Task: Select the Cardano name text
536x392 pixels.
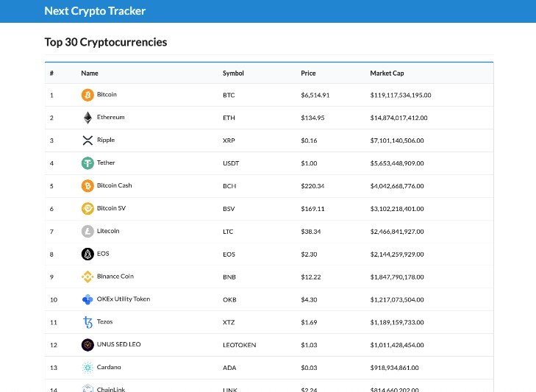Action: pos(109,367)
